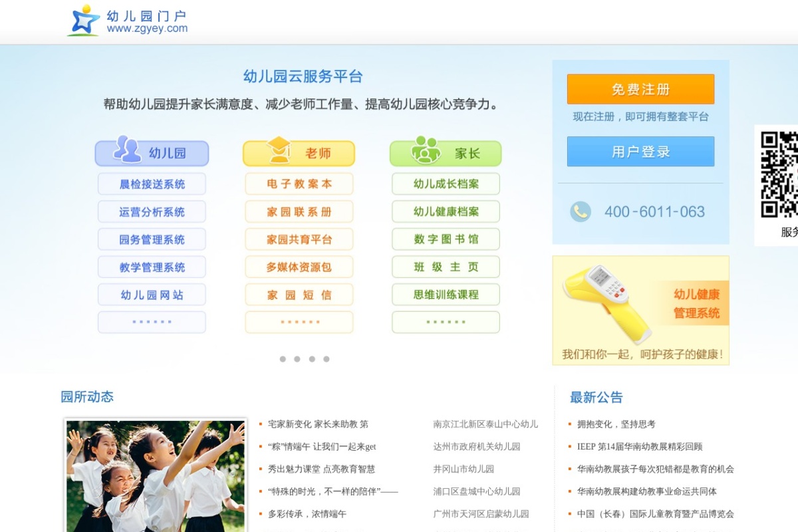The width and height of the screenshot is (798, 532).
Task: Open announcement 华南幼教展构建幼教事业命运共同体
Action: (x=647, y=491)
